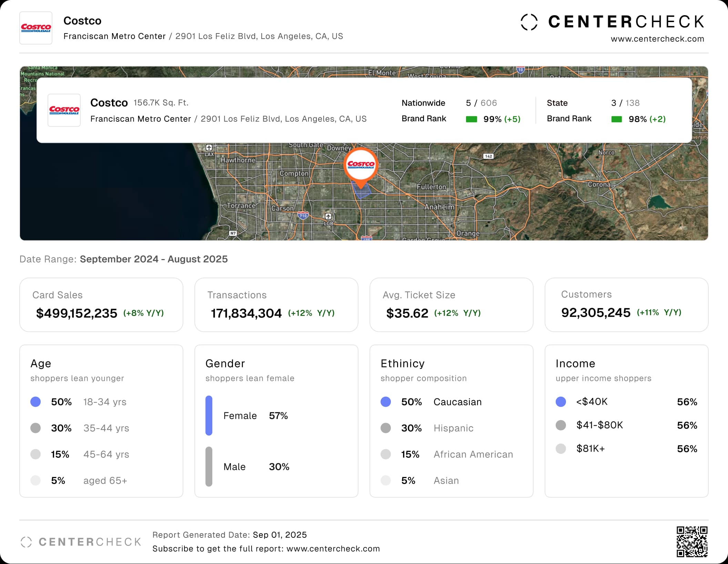Open www.centercheck.com link in header

pos(657,39)
